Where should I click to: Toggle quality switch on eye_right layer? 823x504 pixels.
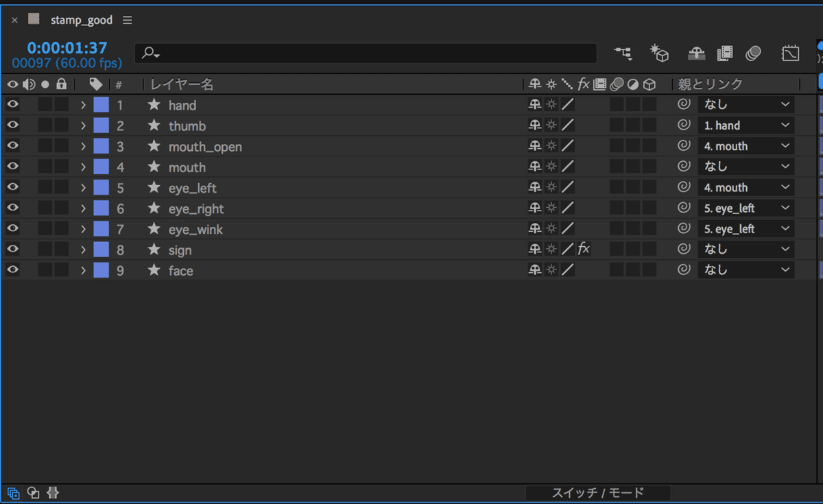coord(568,208)
